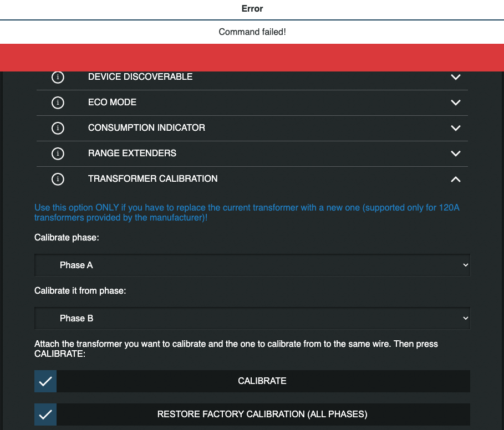Click info icon beside Device Discoverable

click(58, 77)
